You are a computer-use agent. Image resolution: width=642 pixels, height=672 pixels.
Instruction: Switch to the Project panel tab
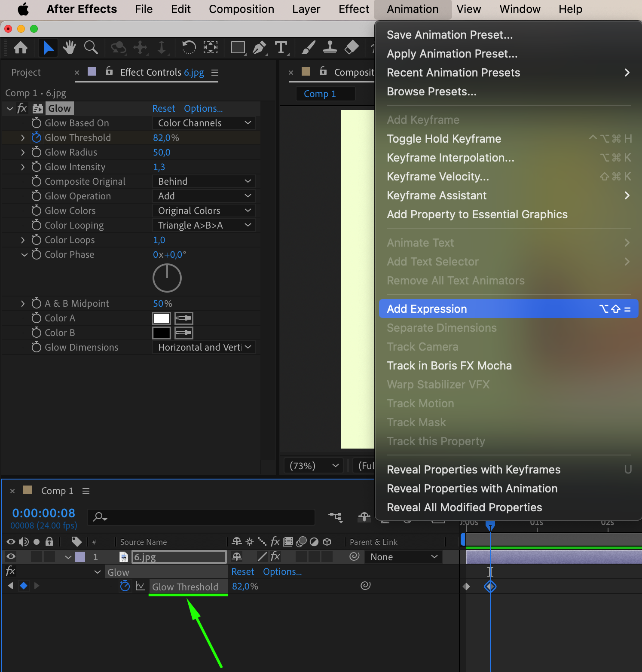[x=26, y=73]
